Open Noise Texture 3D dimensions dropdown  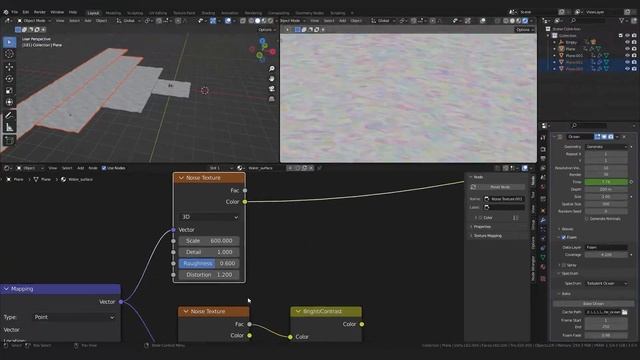point(209,217)
